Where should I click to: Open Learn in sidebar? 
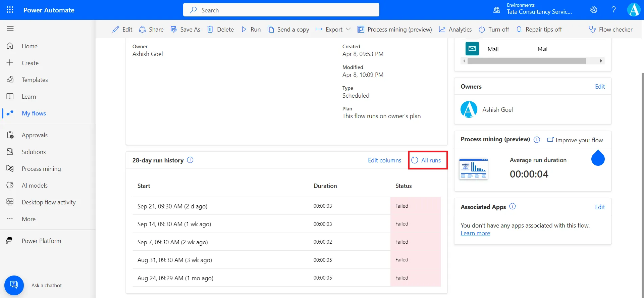tap(48, 96)
